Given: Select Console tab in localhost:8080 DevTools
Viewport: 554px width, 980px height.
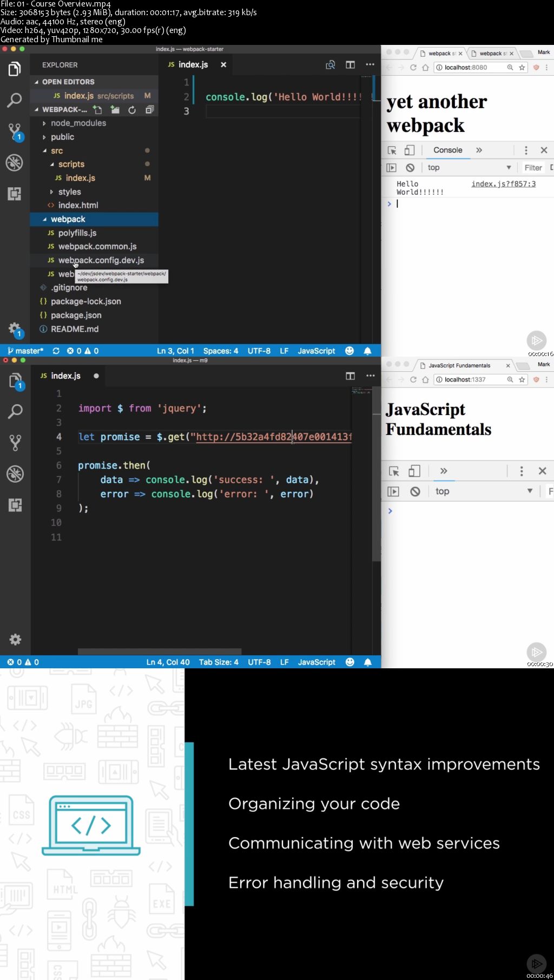Looking at the screenshot, I should pyautogui.click(x=448, y=150).
